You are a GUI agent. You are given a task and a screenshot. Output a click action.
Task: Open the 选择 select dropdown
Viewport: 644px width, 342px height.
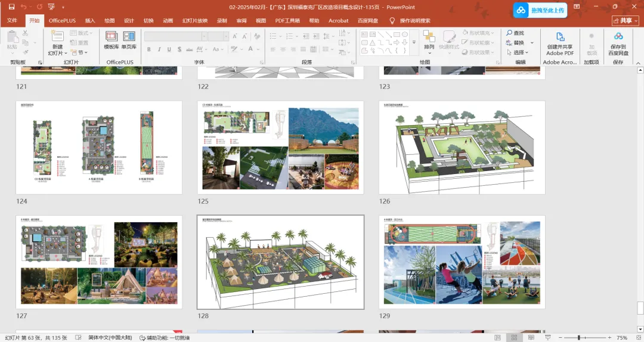pyautogui.click(x=517, y=52)
